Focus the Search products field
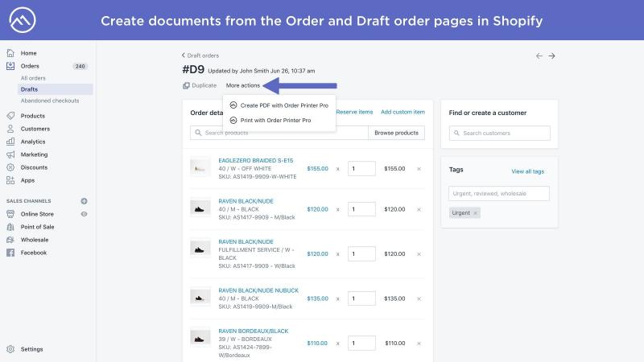Screen dimensions: 644x362 click(279, 133)
